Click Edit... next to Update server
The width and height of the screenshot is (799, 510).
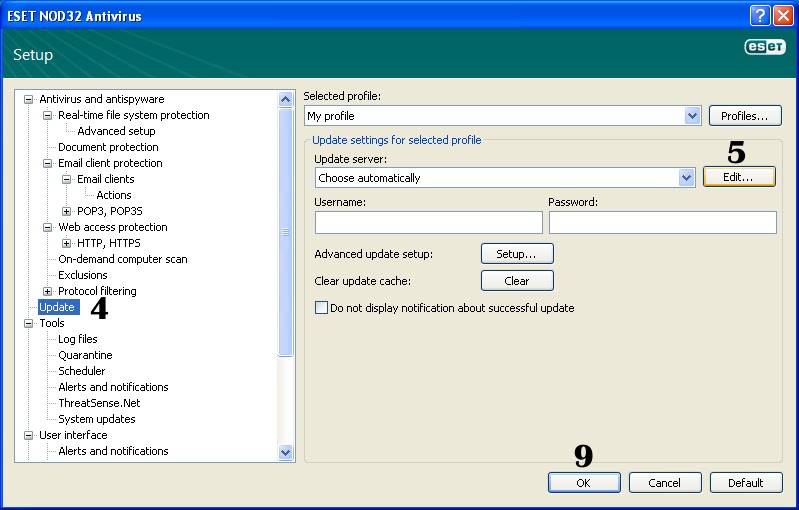[x=739, y=177]
